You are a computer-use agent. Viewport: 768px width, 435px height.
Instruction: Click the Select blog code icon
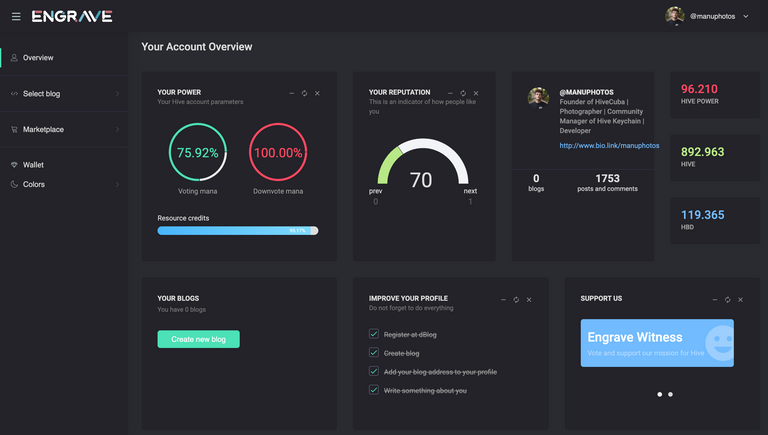tap(14, 94)
